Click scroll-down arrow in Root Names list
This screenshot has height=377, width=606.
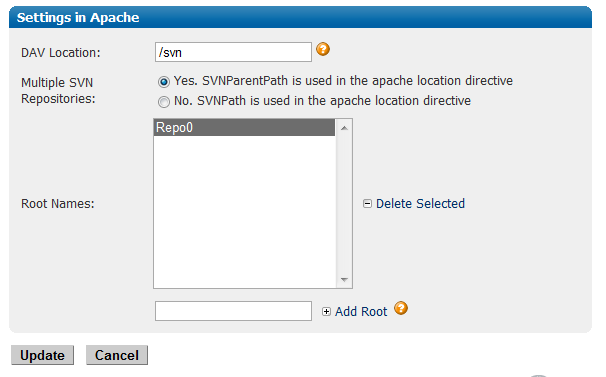(x=344, y=279)
